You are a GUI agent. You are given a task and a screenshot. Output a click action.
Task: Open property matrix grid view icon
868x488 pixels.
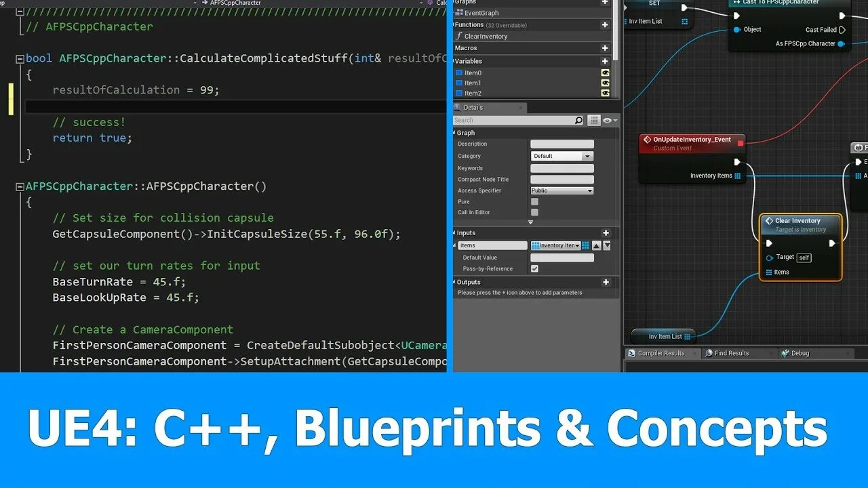(594, 121)
